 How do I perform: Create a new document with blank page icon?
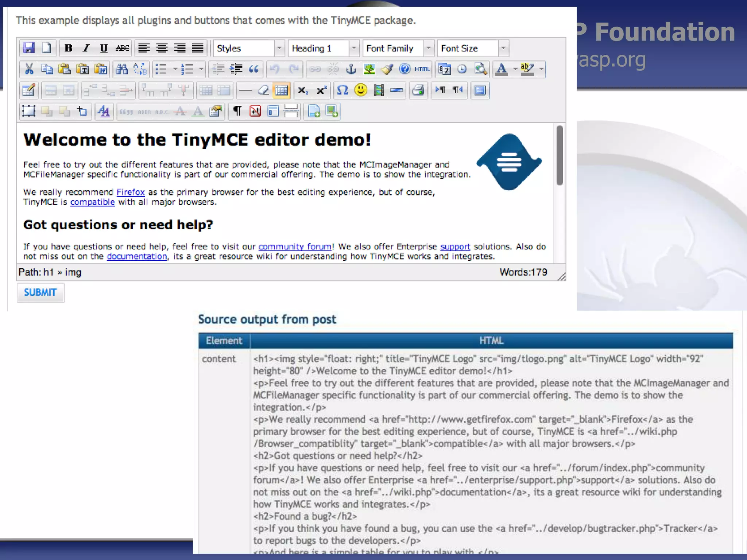point(46,48)
